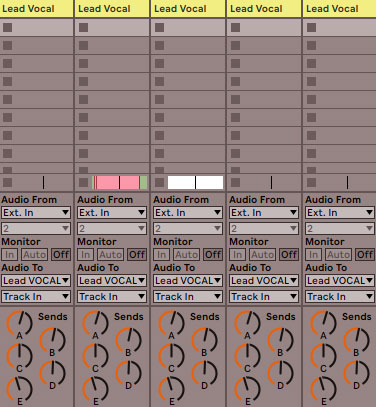Stop clip in slot 1 of fifth Lead Vocal track
Screen dimensions: 376x407
(x=311, y=27)
